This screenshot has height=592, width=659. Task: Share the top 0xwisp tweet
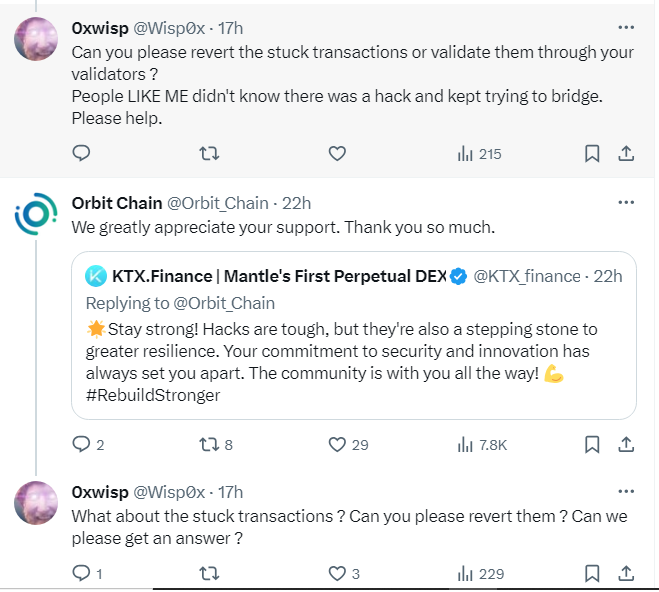click(626, 154)
